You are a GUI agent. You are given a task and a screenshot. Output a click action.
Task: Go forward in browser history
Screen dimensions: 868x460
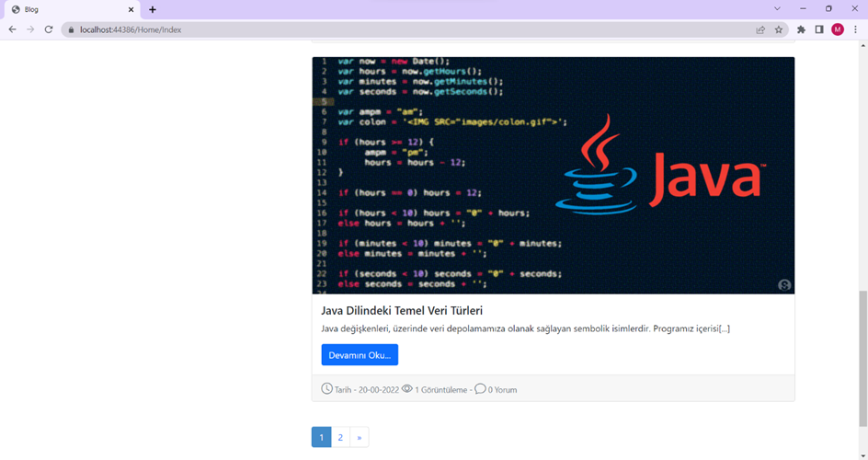30,29
